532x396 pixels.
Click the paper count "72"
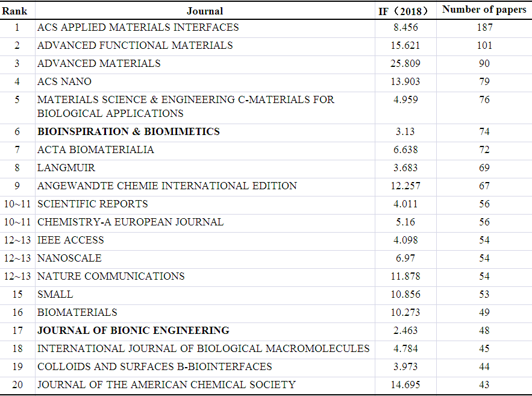[x=484, y=149]
